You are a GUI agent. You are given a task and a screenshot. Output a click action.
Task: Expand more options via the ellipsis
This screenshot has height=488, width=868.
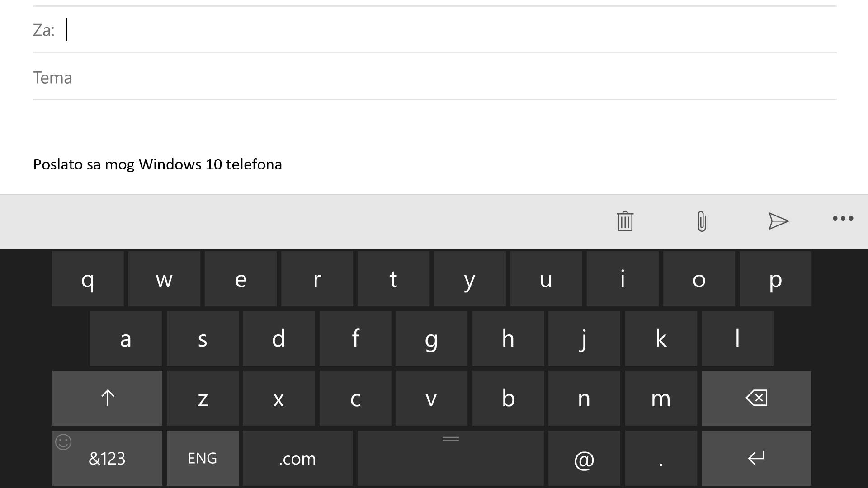tap(842, 219)
